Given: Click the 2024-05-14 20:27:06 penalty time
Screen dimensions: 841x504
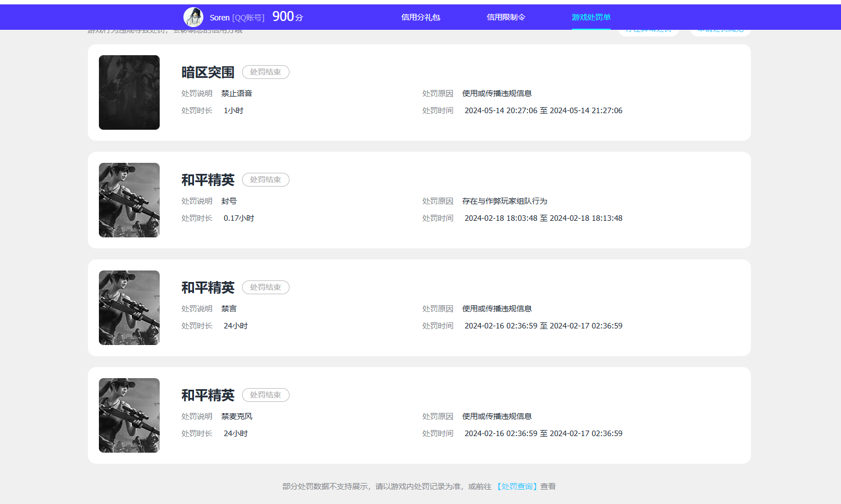Looking at the screenshot, I should (x=543, y=110).
